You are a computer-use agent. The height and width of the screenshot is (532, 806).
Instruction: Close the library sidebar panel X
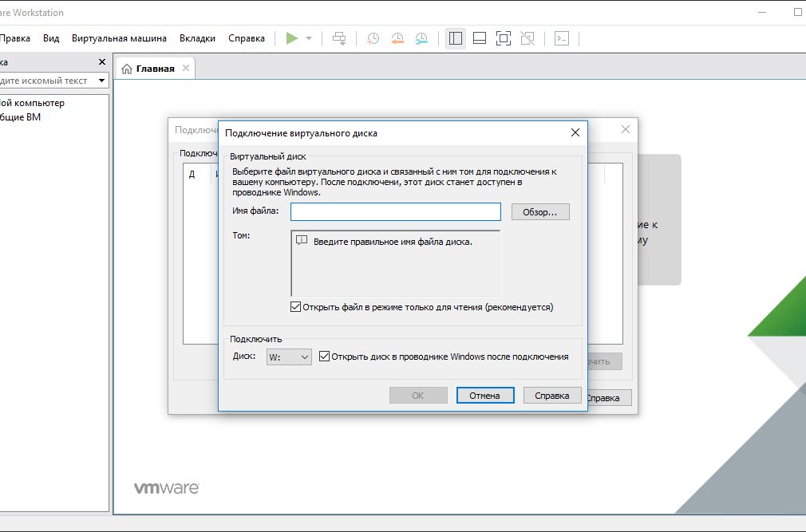tap(102, 62)
